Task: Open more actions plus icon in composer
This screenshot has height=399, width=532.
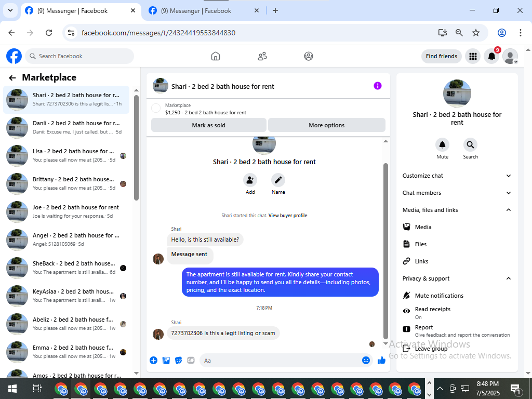Action: (153, 361)
